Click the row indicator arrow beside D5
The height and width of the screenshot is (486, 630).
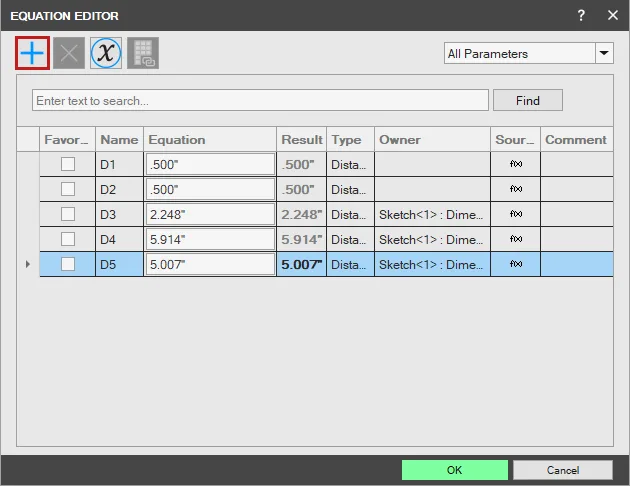coord(28,264)
